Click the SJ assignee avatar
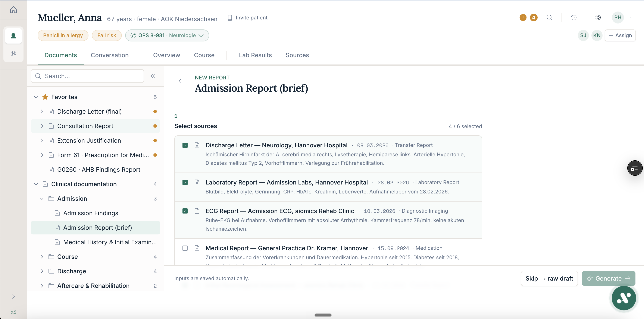The width and height of the screenshot is (644, 319). (583, 35)
